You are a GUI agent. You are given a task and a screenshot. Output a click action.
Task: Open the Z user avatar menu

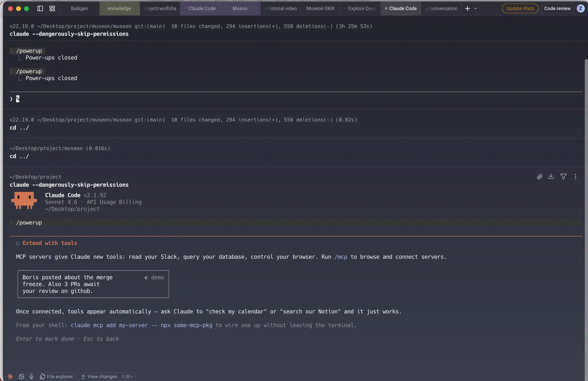(x=581, y=8)
